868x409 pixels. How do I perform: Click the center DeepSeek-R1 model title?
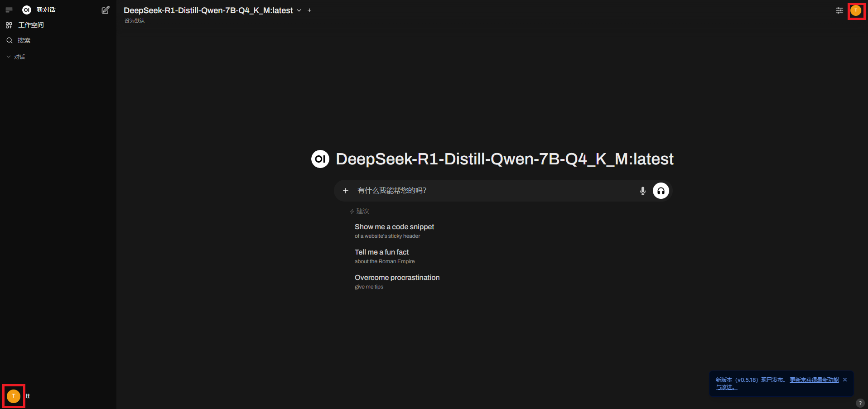click(x=505, y=159)
